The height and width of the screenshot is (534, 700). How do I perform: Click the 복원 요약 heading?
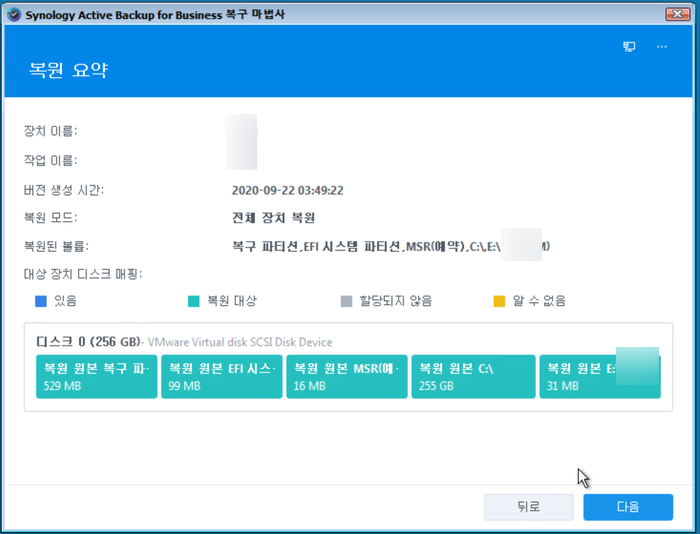[68, 70]
